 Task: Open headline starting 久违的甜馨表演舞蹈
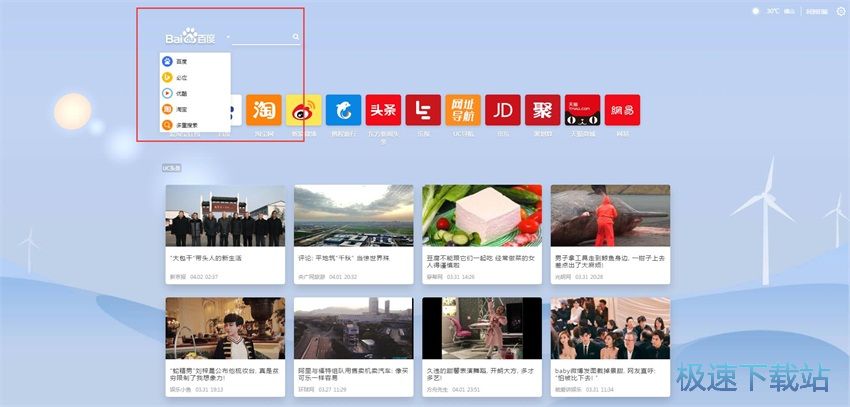(x=480, y=374)
